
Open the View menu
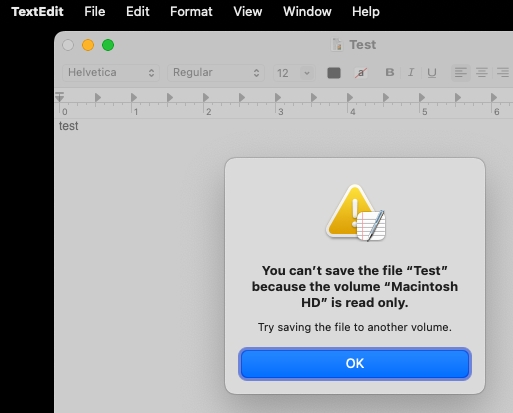pos(248,12)
